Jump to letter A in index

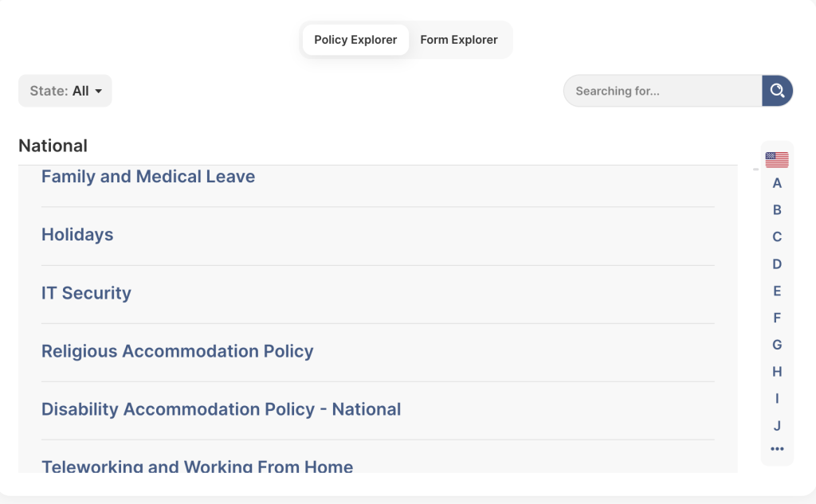777,183
